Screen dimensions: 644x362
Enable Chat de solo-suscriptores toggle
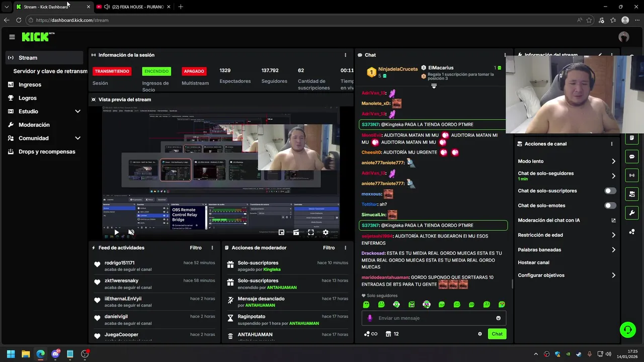[610, 191]
